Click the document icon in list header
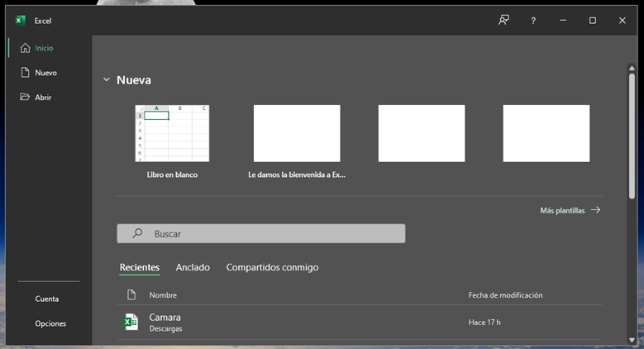 click(x=131, y=294)
